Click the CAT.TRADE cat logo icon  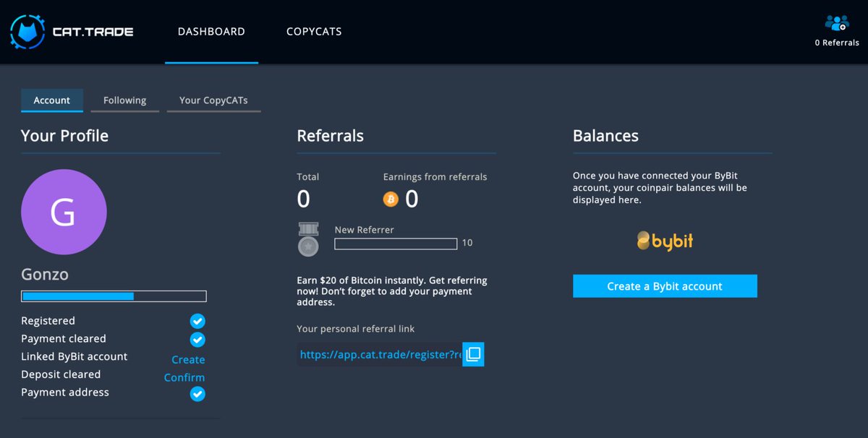27,32
